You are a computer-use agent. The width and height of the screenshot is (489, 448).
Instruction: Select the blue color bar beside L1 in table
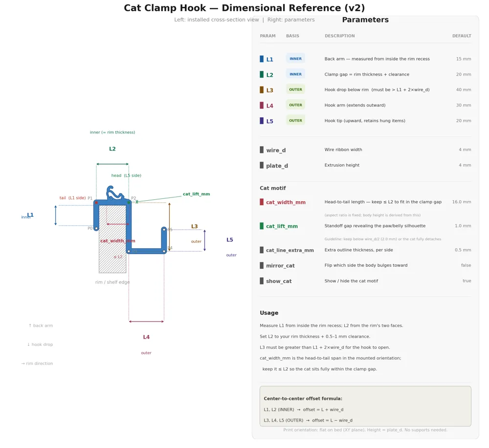click(262, 59)
